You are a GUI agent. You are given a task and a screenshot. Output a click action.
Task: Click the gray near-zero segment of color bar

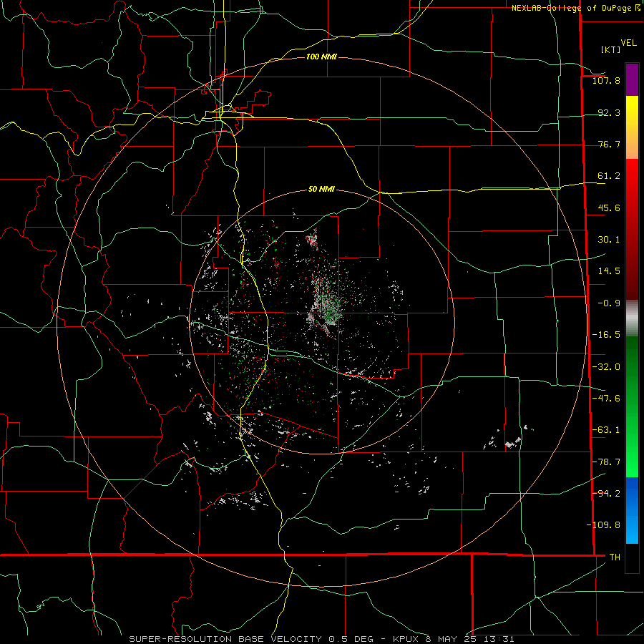click(x=632, y=318)
